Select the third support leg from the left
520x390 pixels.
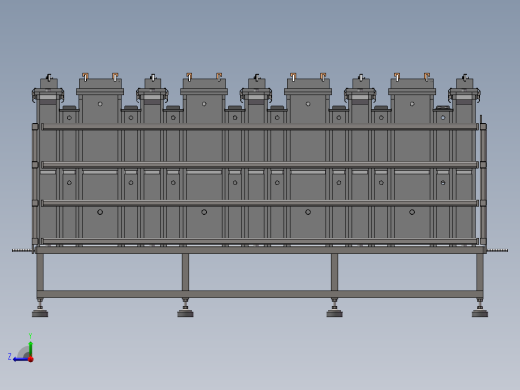click(x=334, y=272)
